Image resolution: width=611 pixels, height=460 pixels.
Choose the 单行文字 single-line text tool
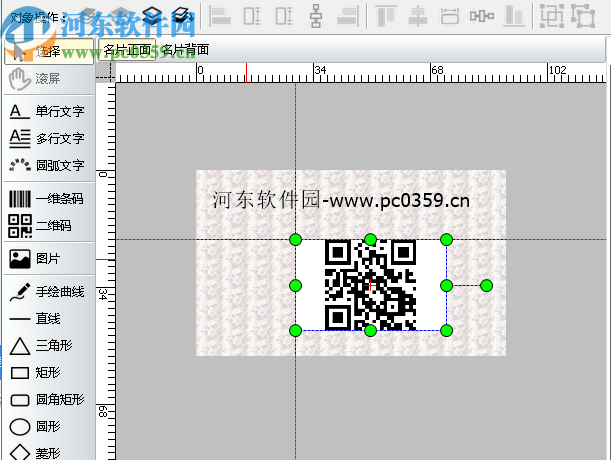click(49, 111)
